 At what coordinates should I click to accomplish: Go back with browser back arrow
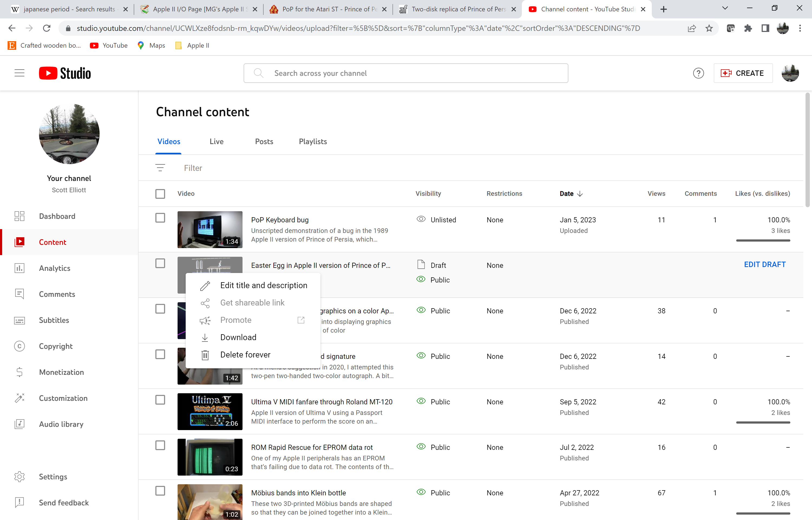tap(12, 28)
